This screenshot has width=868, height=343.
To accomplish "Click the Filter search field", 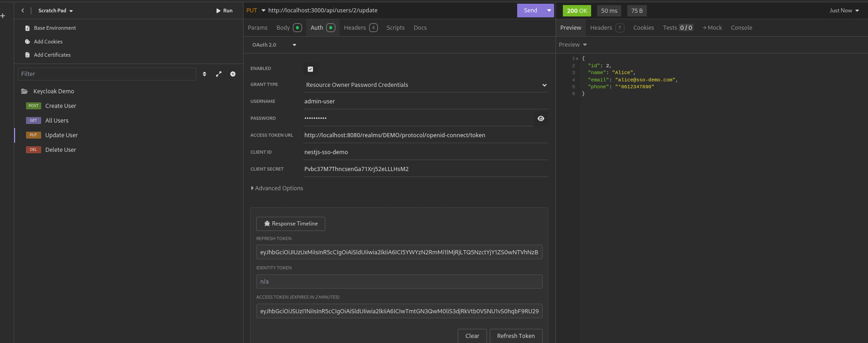I will coord(107,74).
